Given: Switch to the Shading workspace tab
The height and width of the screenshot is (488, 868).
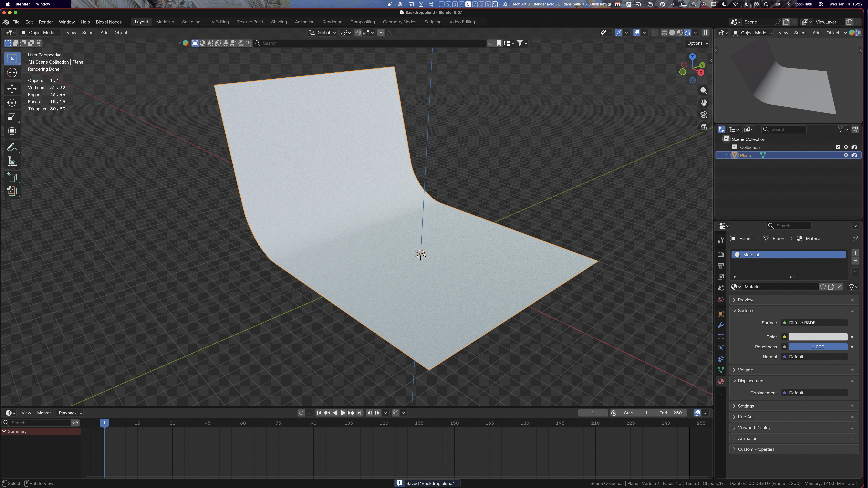Looking at the screenshot, I should (279, 22).
